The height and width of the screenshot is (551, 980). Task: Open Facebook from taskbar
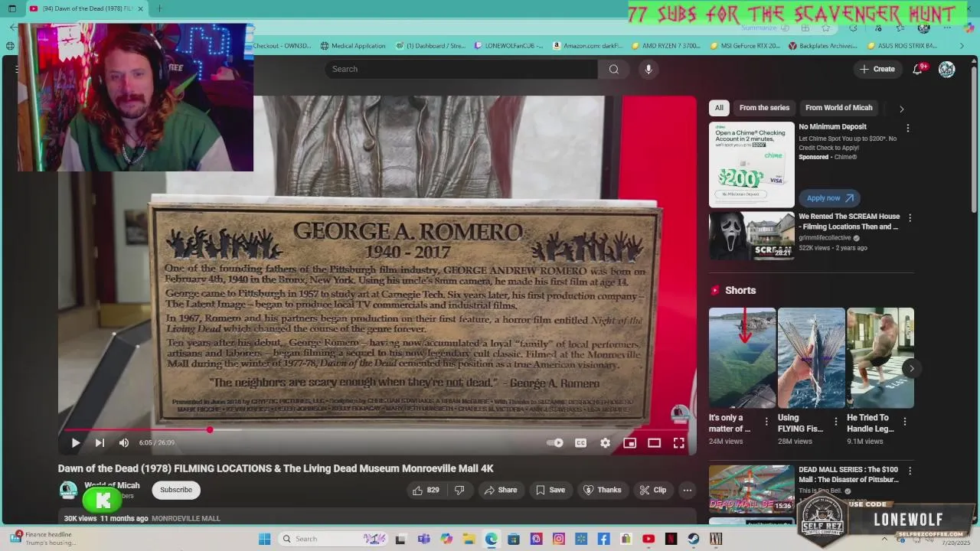tap(603, 539)
